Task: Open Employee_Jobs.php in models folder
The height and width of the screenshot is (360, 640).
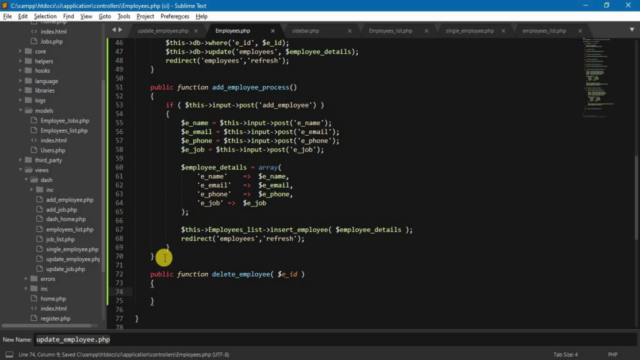Action: [65, 121]
